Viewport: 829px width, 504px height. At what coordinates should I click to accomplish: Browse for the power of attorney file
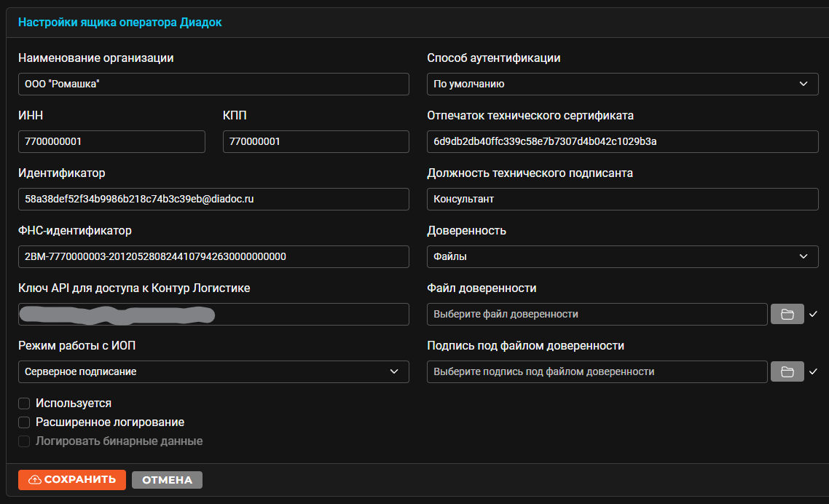pyautogui.click(x=787, y=314)
